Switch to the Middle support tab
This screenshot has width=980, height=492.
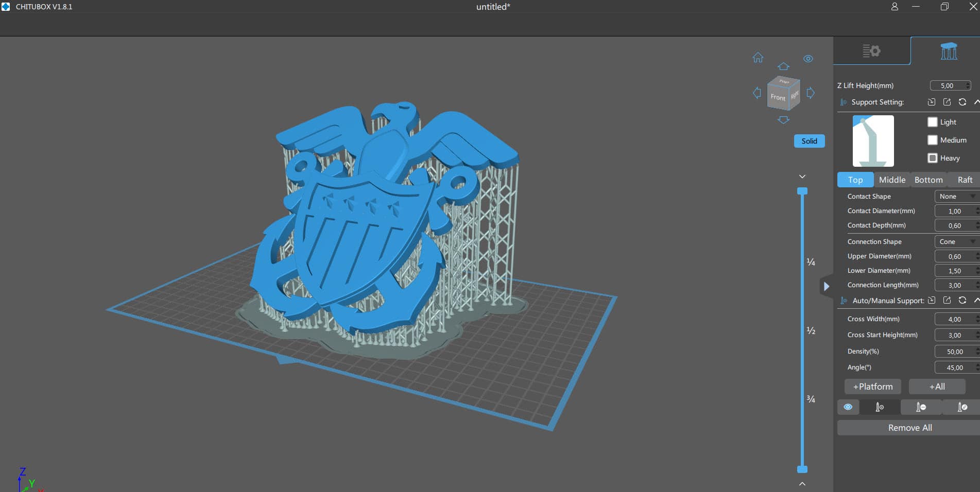click(892, 180)
